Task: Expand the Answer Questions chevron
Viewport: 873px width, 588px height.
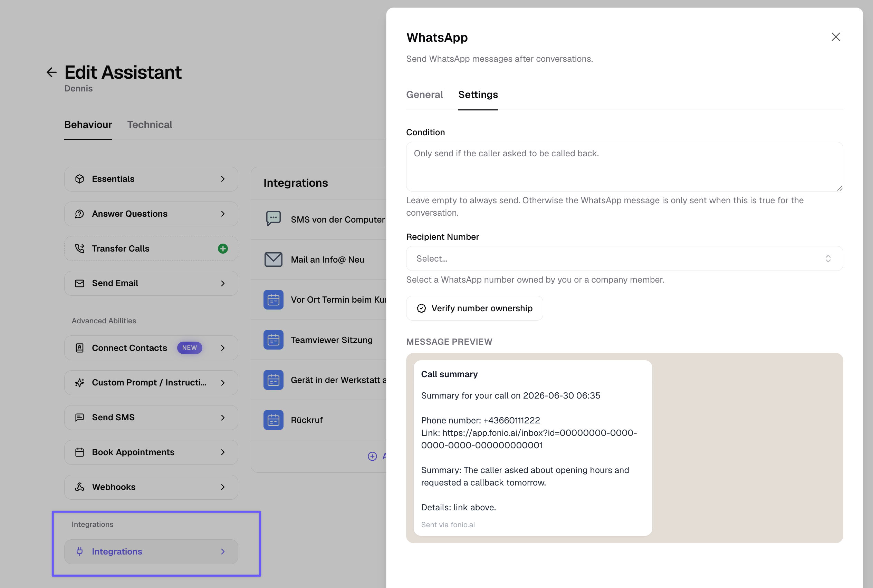Action: 223,214
